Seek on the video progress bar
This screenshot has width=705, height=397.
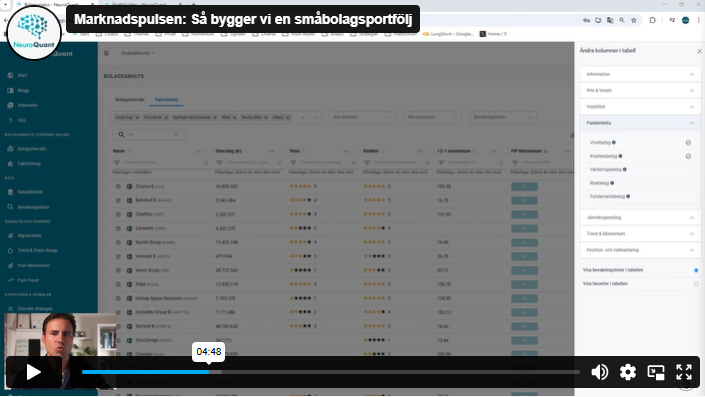pos(331,372)
